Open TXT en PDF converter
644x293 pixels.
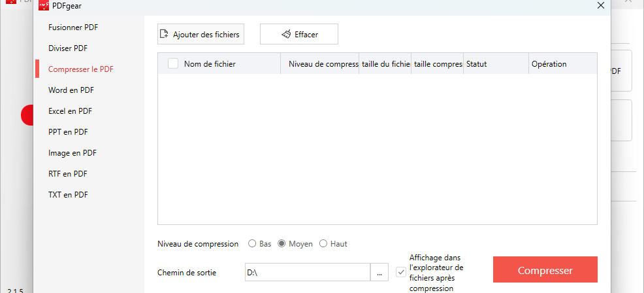pyautogui.click(x=68, y=195)
